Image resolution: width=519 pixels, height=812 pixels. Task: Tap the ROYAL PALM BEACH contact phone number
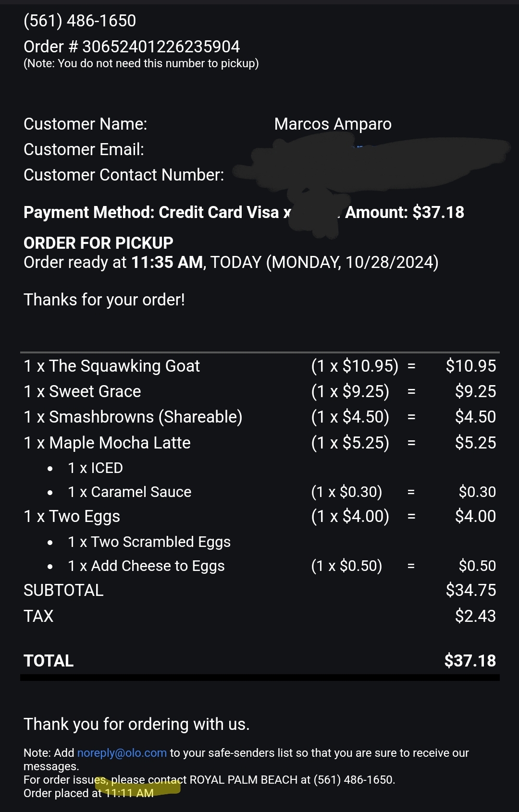pos(353,780)
